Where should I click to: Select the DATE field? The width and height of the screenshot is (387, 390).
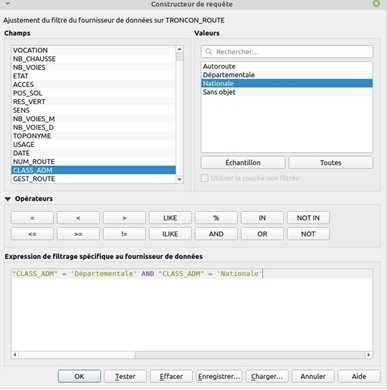[93, 153]
